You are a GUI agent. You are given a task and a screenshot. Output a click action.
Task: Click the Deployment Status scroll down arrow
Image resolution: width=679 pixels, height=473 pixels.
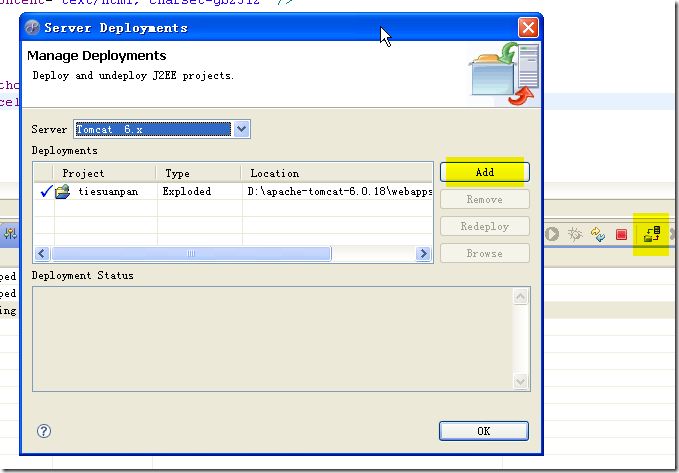[520, 381]
